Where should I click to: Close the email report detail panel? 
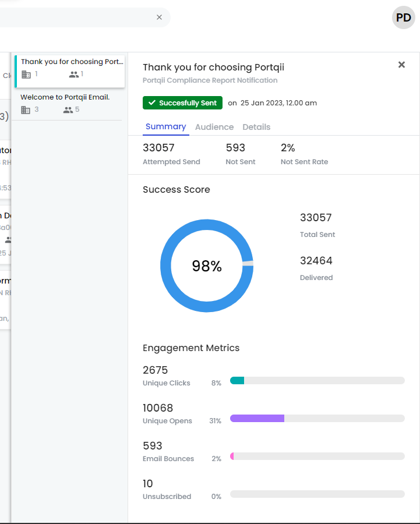401,65
